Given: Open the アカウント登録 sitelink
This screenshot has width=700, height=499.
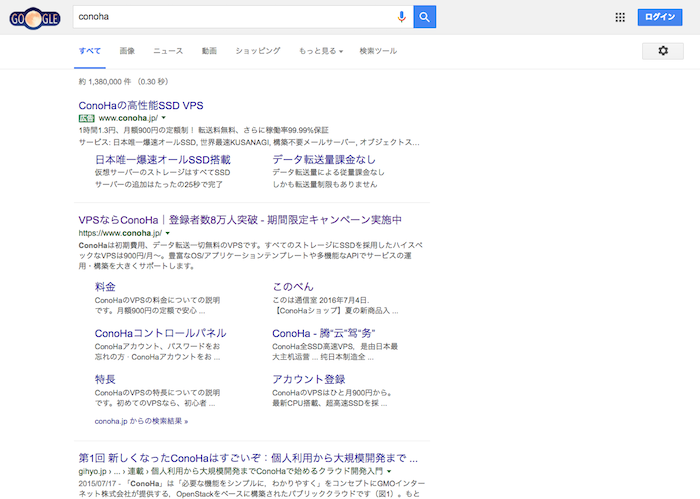Looking at the screenshot, I should click(309, 379).
